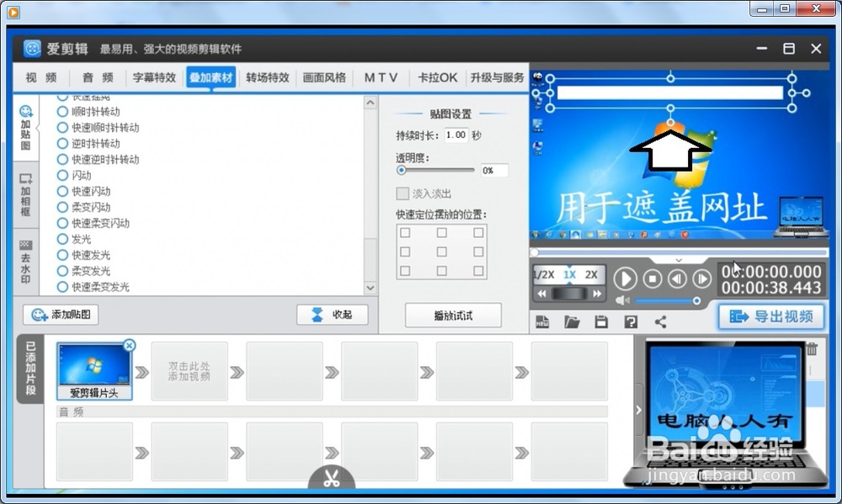Click the 播放试试 button

(x=453, y=316)
